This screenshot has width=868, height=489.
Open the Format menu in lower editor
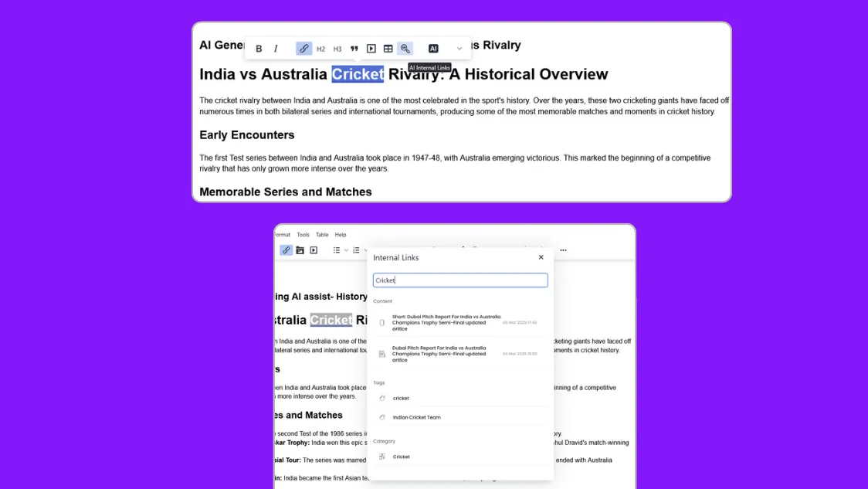[283, 235]
